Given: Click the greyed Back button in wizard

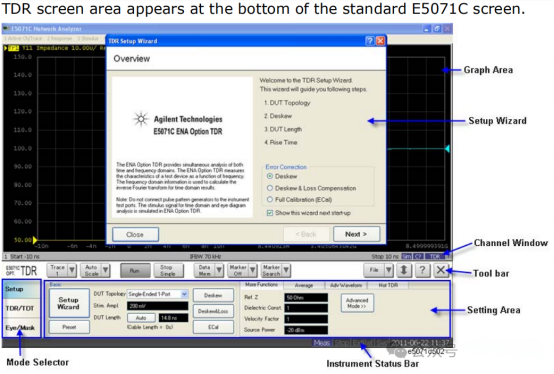Looking at the screenshot, I should point(306,234).
